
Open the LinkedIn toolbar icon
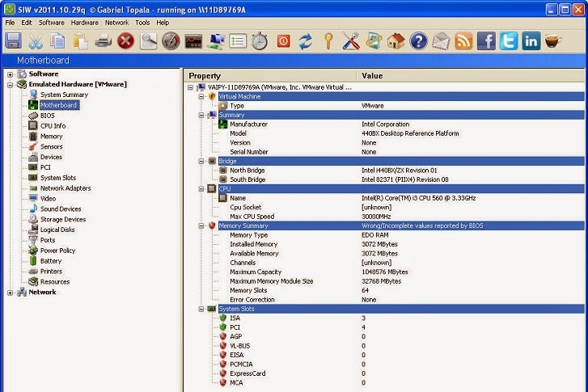[531, 41]
